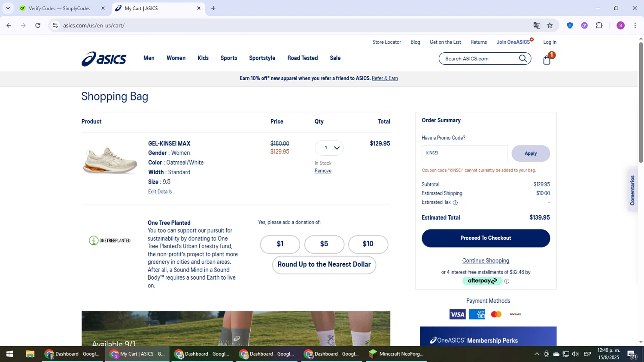
Task: Click the browser forward arrow
Action: click(23, 25)
